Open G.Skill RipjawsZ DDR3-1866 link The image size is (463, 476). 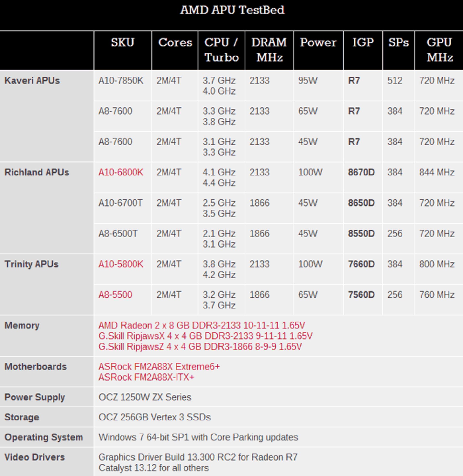200,347
